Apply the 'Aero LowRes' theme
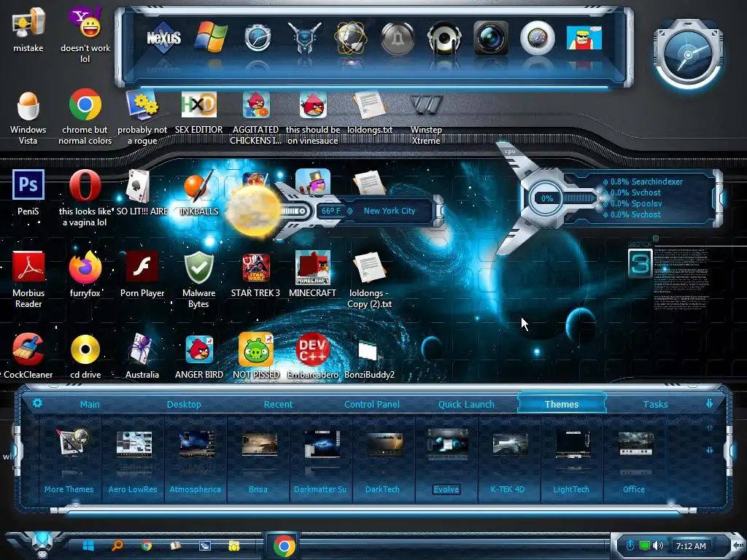This screenshot has width=747, height=560. click(133, 460)
